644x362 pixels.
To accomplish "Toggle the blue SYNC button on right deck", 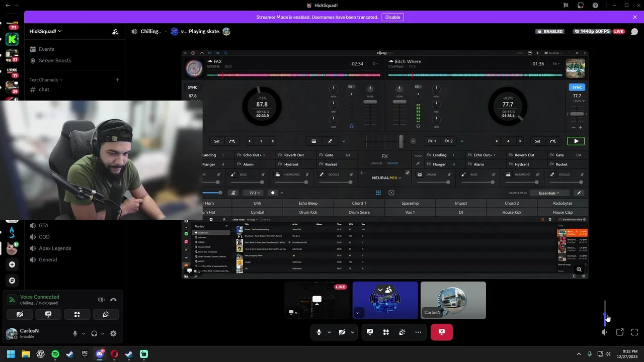I will tap(577, 87).
